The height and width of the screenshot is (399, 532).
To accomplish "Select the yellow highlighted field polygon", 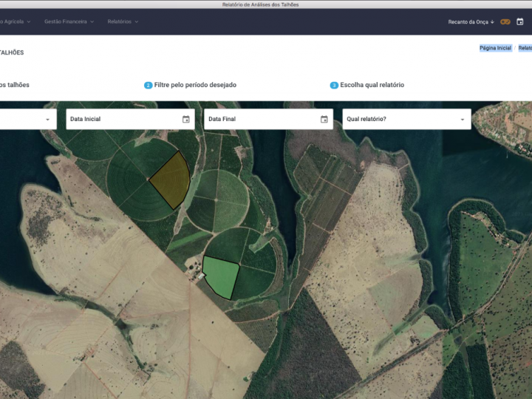I will tap(172, 180).
